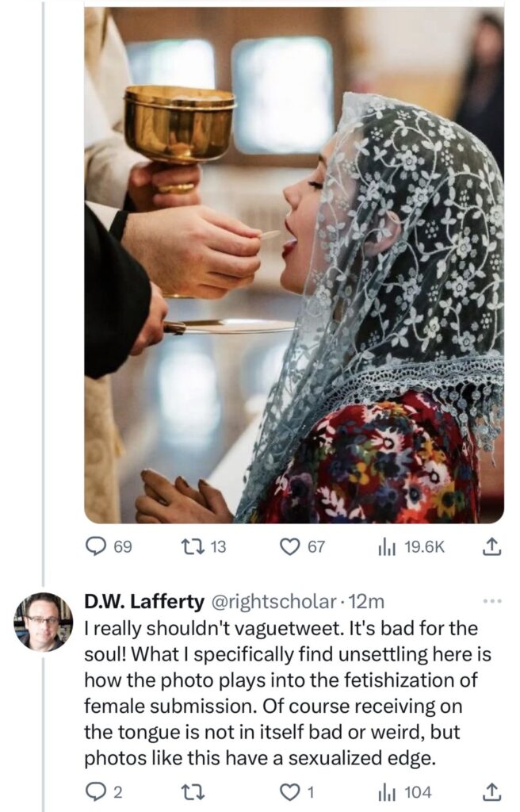Like D.W. Lafferty's tweet
Image resolution: width=520 pixels, height=812 pixels.
(x=292, y=791)
